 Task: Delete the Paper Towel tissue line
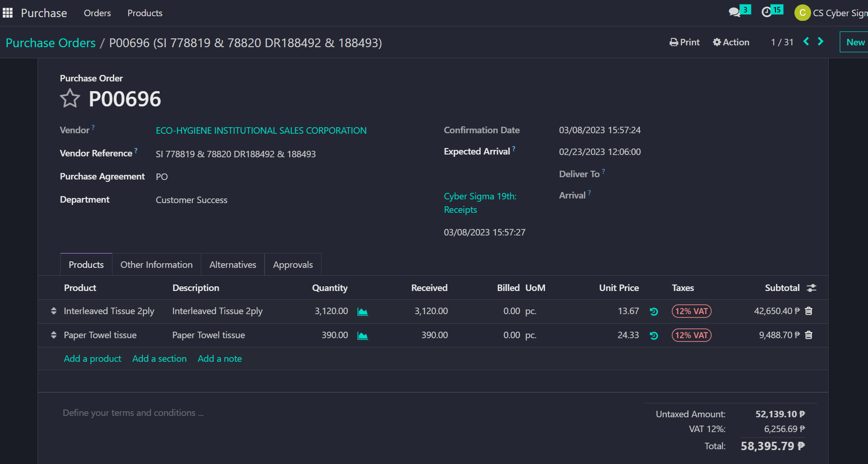(x=809, y=335)
